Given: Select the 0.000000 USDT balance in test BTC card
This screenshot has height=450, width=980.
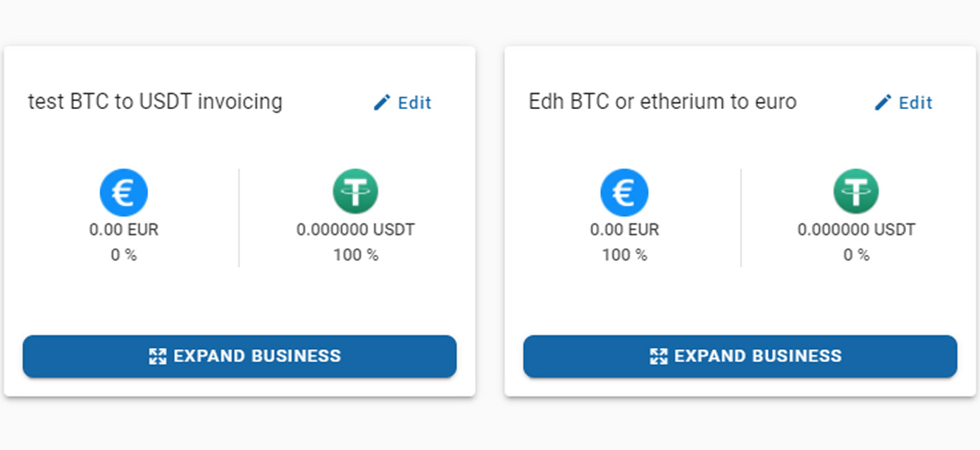Looking at the screenshot, I should click(355, 230).
